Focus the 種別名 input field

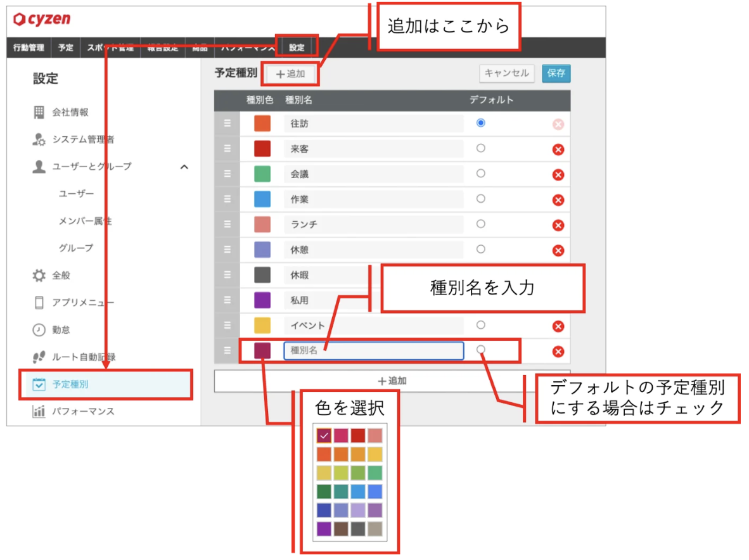pyautogui.click(x=373, y=350)
